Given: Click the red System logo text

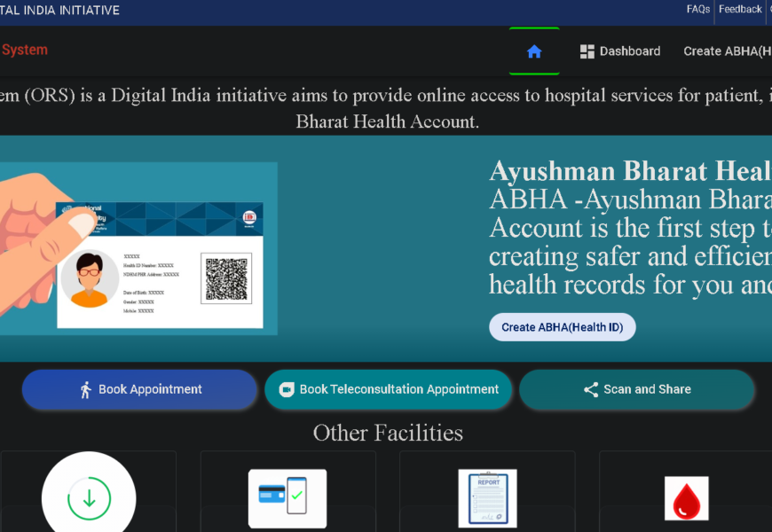Looking at the screenshot, I should pos(25,51).
